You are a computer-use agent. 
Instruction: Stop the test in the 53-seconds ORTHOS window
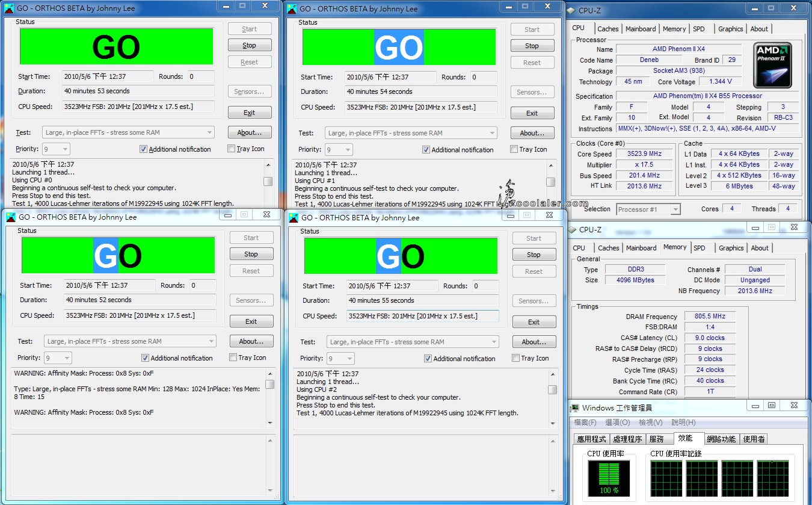coord(250,45)
